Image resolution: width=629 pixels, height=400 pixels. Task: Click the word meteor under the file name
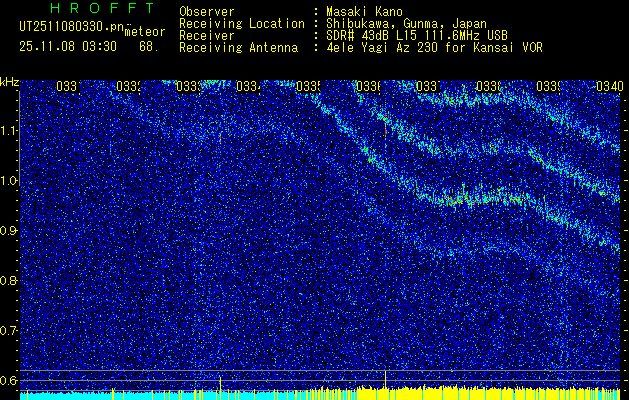[145, 31]
